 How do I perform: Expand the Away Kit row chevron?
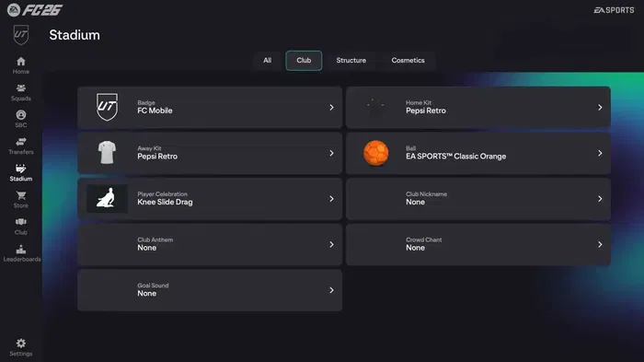[x=331, y=153]
